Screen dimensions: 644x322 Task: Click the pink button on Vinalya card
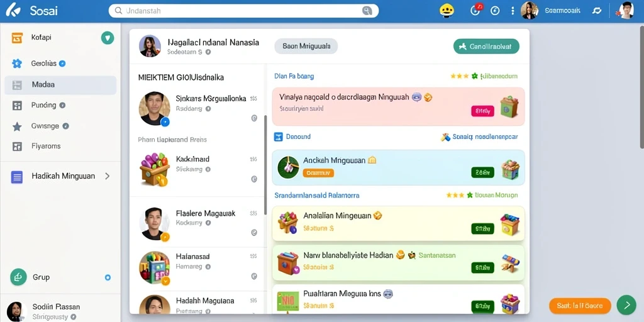pyautogui.click(x=482, y=111)
